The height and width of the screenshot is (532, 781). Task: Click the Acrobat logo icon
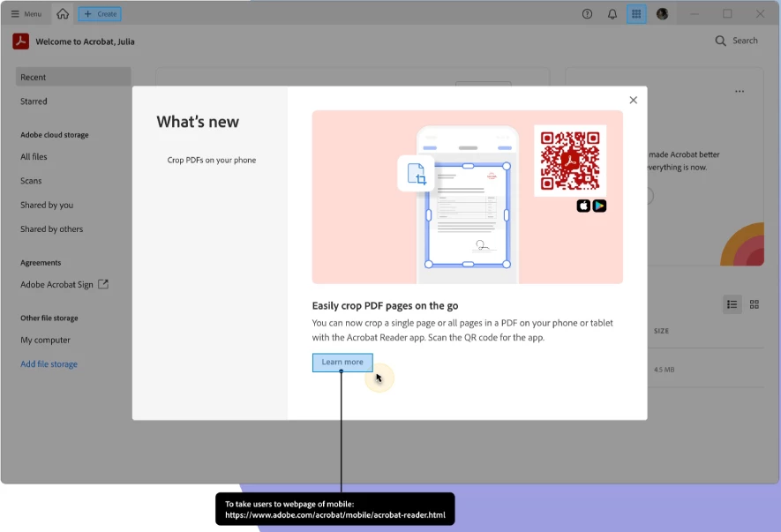21,41
